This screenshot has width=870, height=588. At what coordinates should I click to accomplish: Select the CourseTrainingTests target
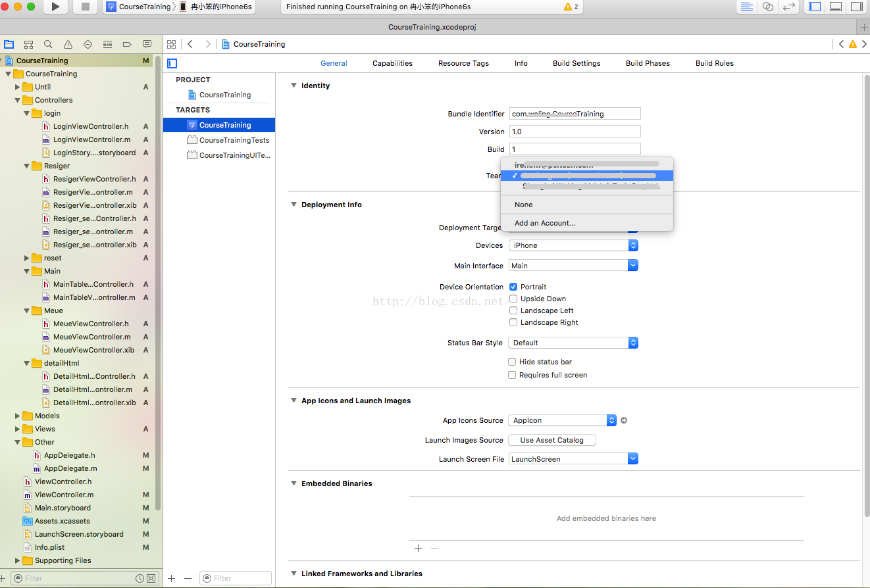point(228,140)
